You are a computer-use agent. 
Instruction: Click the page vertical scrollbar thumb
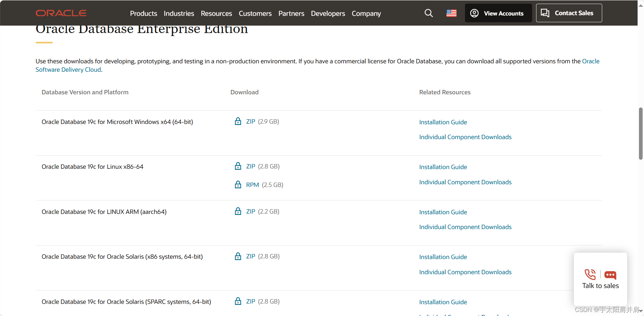coord(641,134)
